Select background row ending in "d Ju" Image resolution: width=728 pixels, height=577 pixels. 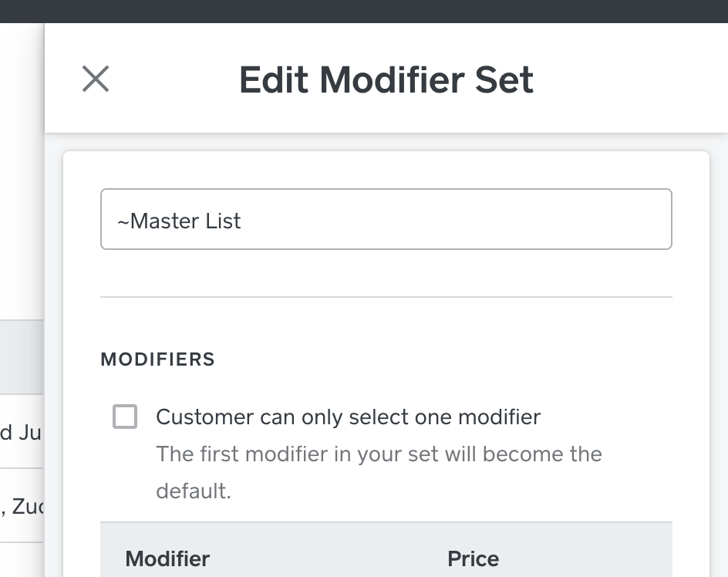point(21,432)
